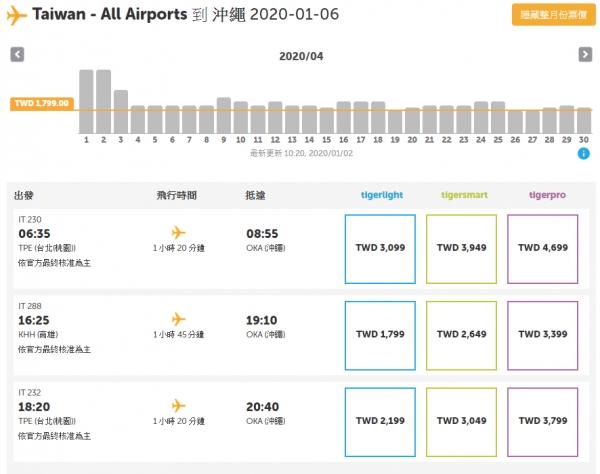The width and height of the screenshot is (600, 474).
Task: Select tigersmart fare TWD 3,049 for IT 232
Action: click(461, 422)
